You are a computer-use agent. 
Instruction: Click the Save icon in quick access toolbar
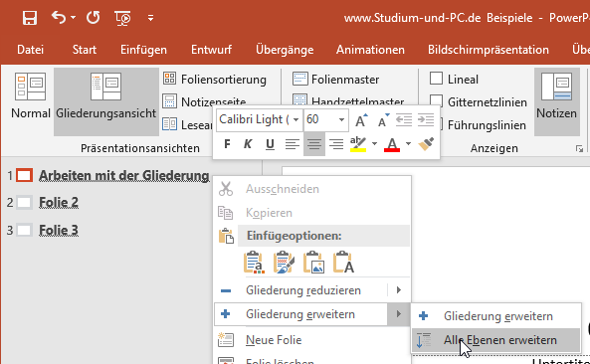(30, 18)
